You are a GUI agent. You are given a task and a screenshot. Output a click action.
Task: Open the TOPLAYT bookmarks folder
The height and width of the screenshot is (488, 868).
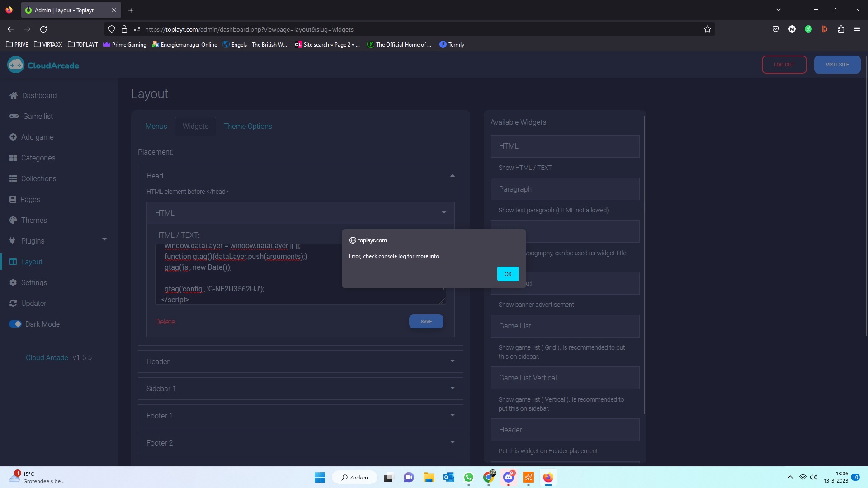pyautogui.click(x=83, y=44)
